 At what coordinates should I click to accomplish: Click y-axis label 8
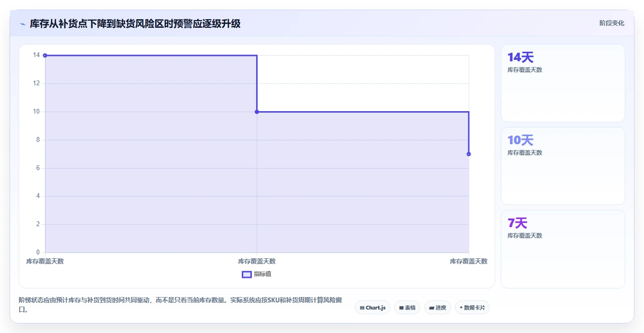[x=38, y=140]
